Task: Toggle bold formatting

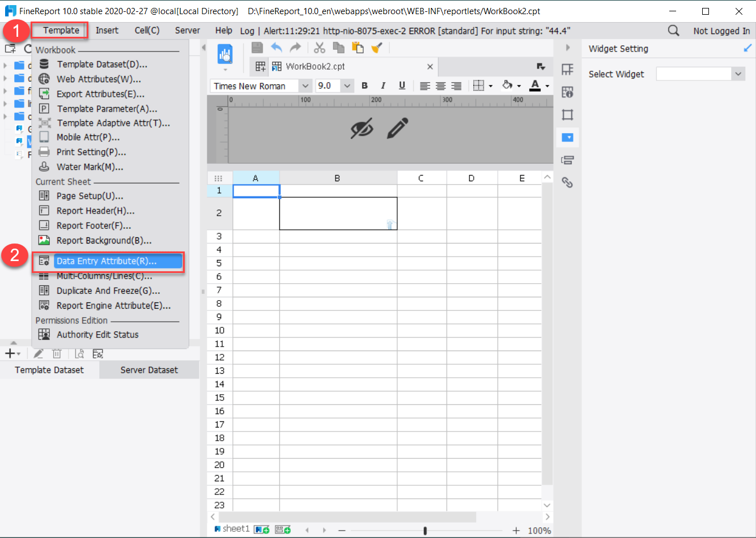Action: [x=364, y=86]
